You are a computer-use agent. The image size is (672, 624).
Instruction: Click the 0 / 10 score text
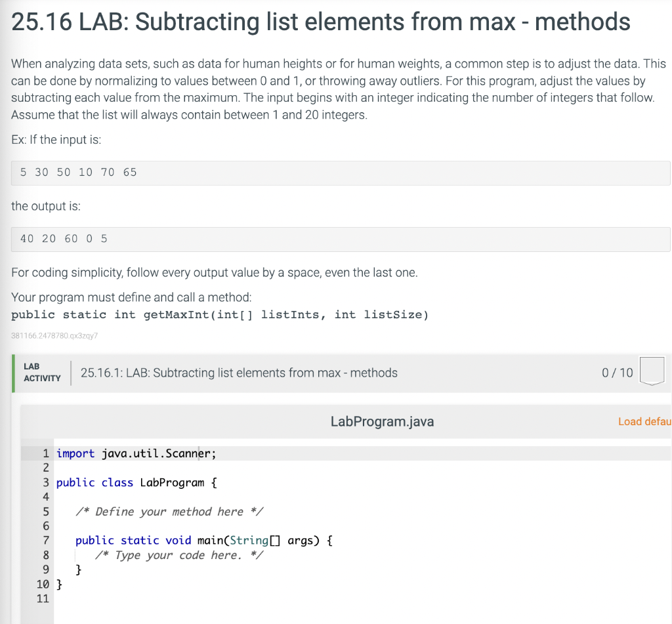coord(617,373)
